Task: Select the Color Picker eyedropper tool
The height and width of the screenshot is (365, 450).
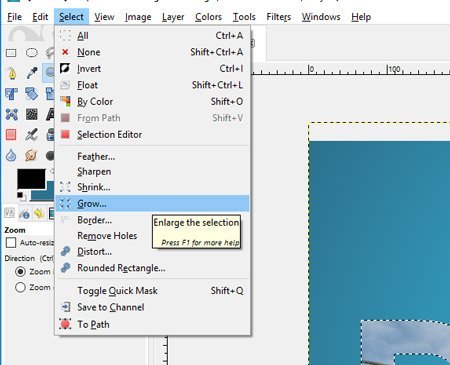Action: click(32, 73)
